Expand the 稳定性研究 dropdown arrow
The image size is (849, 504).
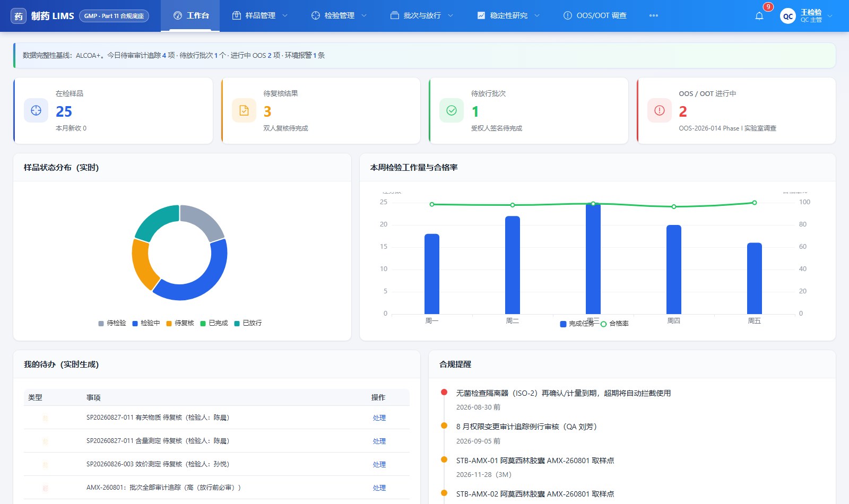pos(537,15)
